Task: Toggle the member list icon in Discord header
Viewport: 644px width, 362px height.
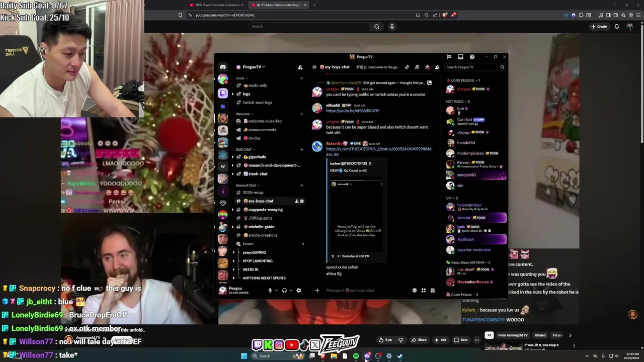Action: [437, 67]
